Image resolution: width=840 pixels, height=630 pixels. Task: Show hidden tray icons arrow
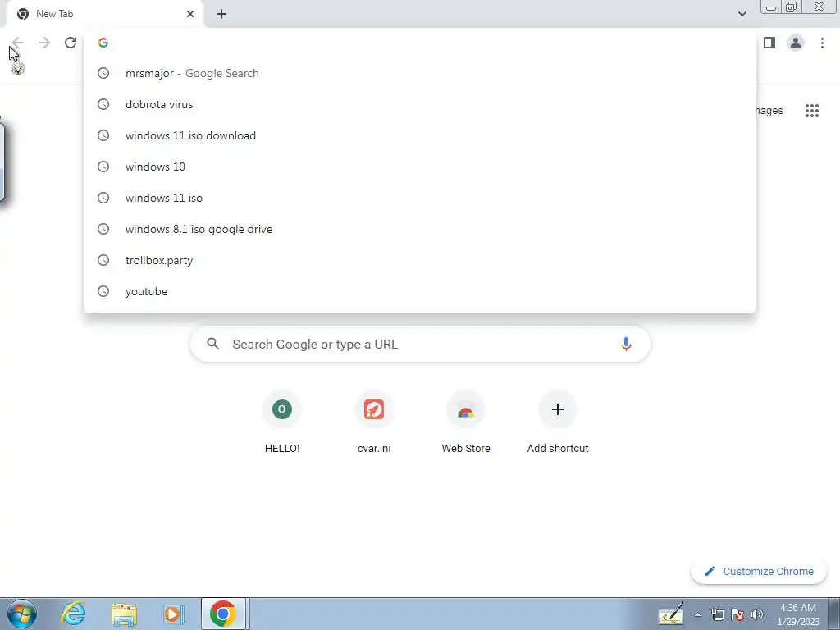[x=697, y=614]
